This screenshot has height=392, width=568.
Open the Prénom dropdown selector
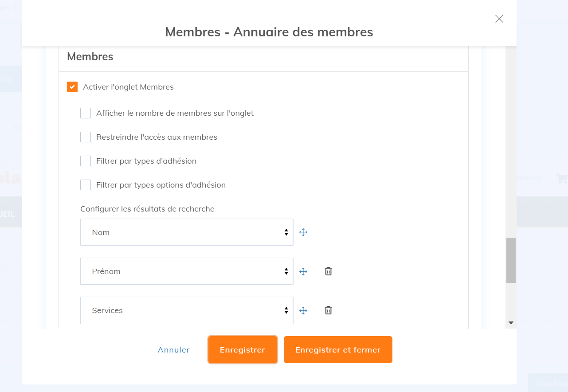pos(187,271)
